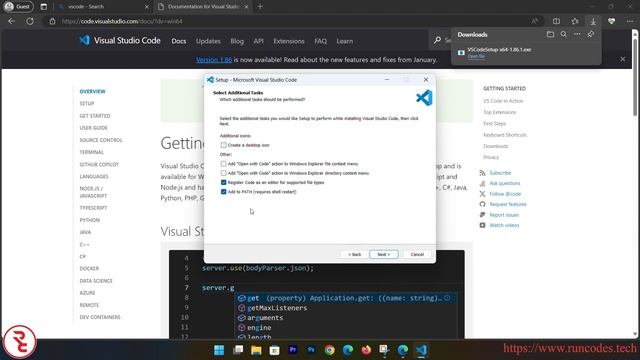Open 'Request features' link
Viewport: 640px width, 360px height.
coord(508,204)
